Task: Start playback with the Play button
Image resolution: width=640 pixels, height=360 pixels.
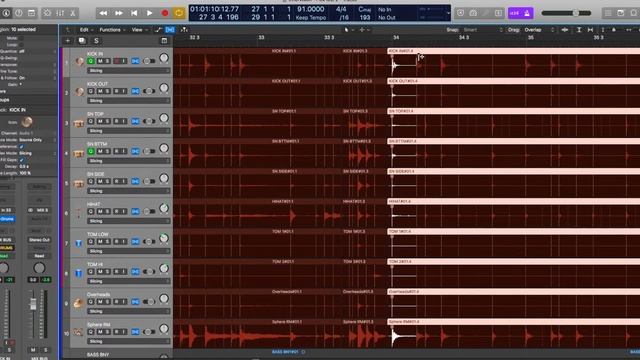Action: pyautogui.click(x=149, y=13)
